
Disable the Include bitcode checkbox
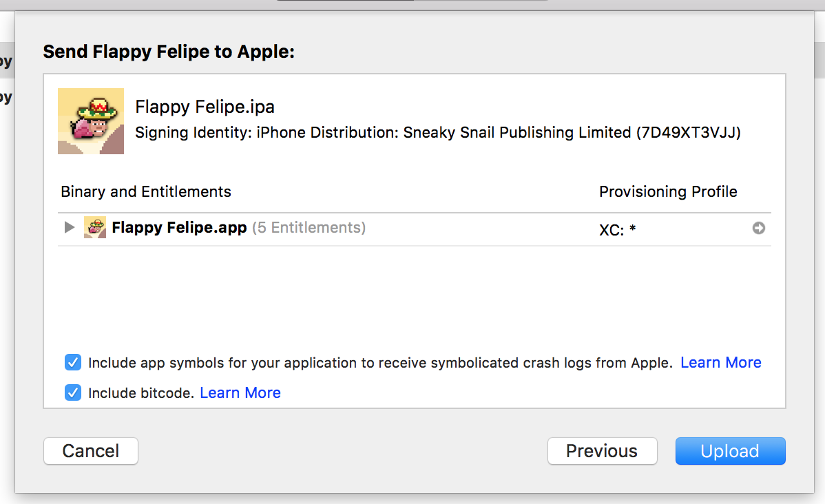click(x=73, y=393)
